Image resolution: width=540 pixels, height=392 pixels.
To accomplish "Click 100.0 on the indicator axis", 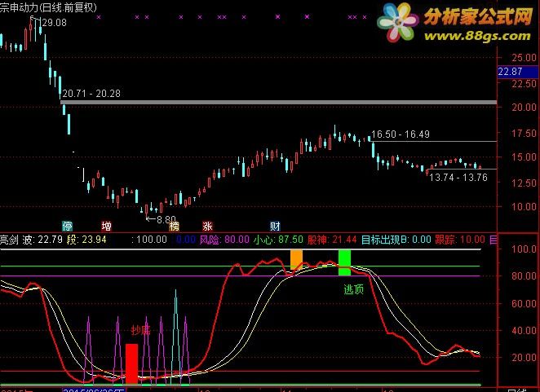I will 524,249.
